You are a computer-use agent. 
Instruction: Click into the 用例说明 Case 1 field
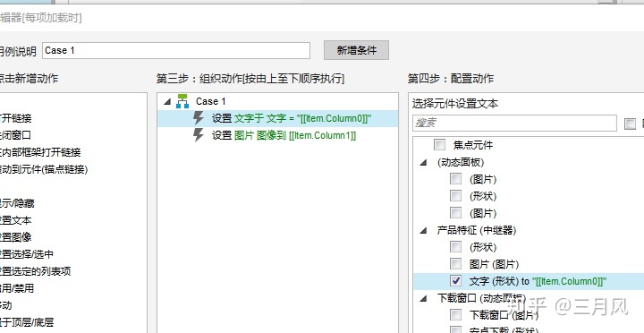pyautogui.click(x=176, y=50)
